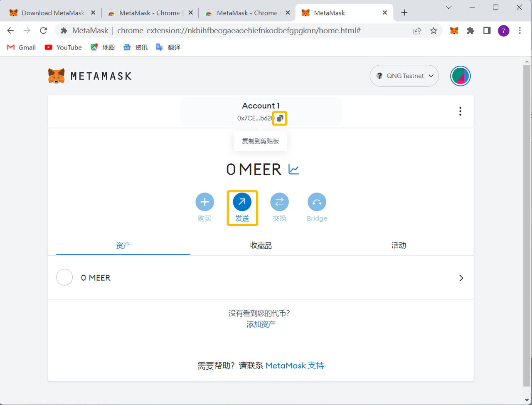Toggle Chrome side panel icon
The image size is (532, 405).
tap(487, 30)
